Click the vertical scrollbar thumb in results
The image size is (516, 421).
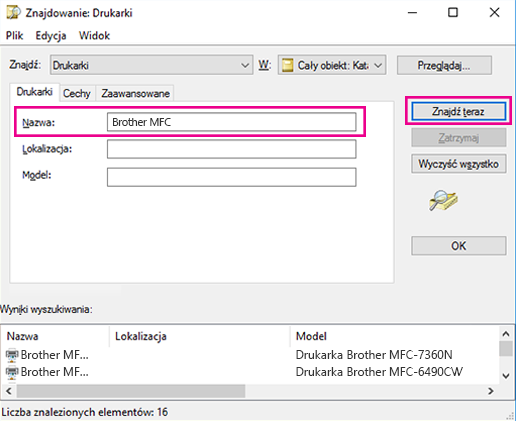(506, 349)
